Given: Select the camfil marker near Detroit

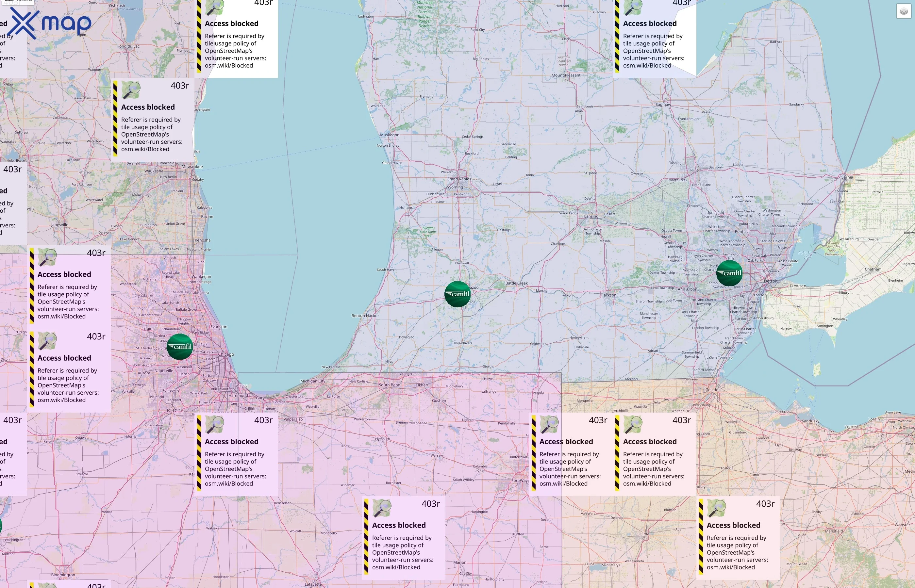Looking at the screenshot, I should pyautogui.click(x=729, y=273).
